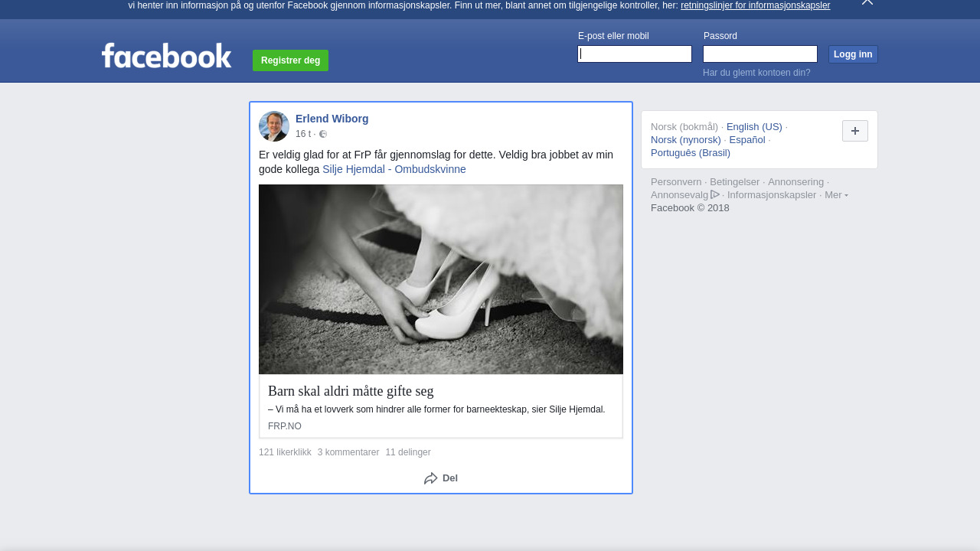Click the Registrer deg button
980x551 pixels.
290,60
